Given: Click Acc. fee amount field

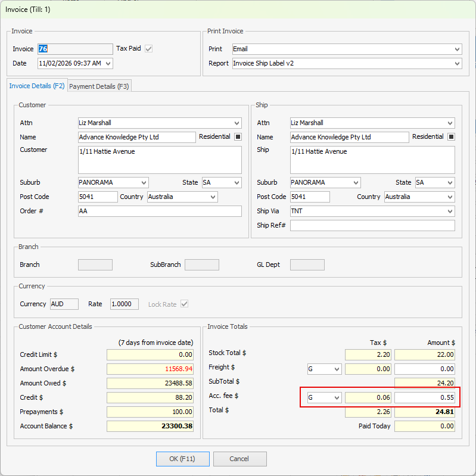Looking at the screenshot, I should pos(424,398).
